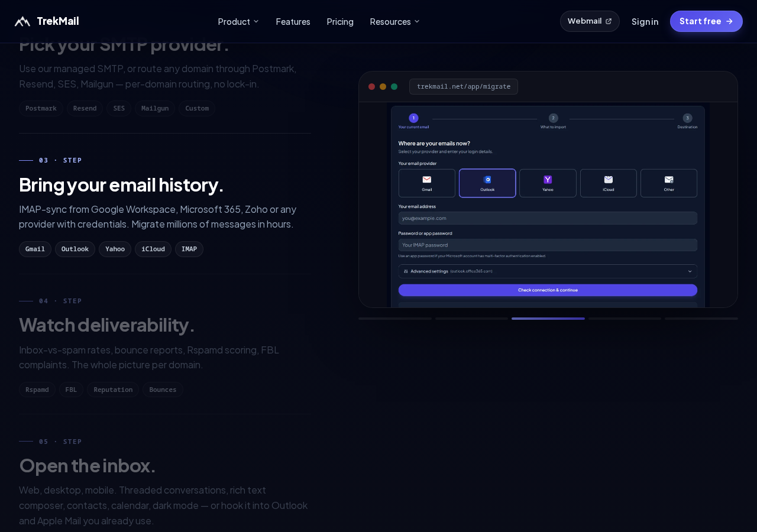Click the Rspamd tag
Image resolution: width=757 pixels, height=532 pixels.
[x=37, y=390]
